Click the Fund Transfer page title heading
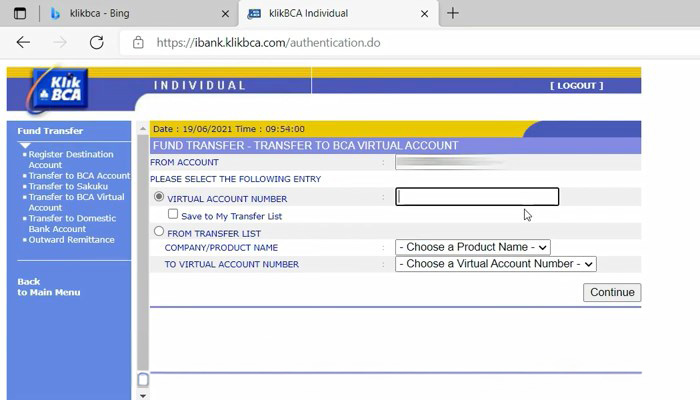Image resolution: width=700 pixels, height=400 pixels. point(305,146)
